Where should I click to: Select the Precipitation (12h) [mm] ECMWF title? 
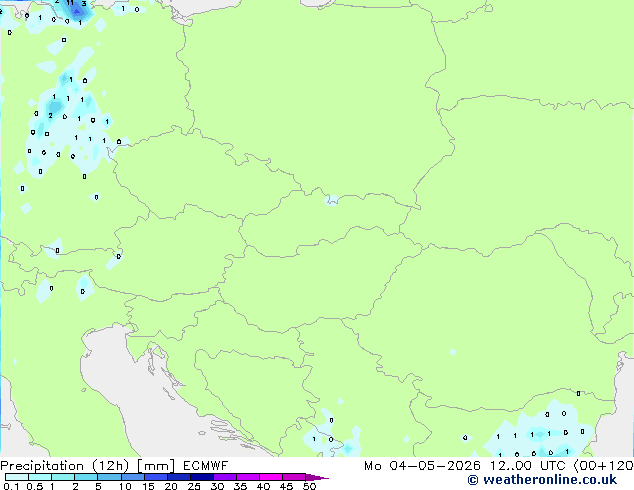pyautogui.click(x=114, y=466)
